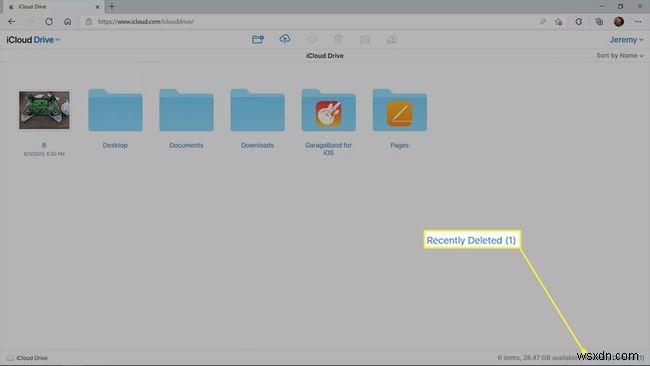Open browser settings ellipsis menu
Viewport: 650px width, 366px height.
(x=638, y=22)
